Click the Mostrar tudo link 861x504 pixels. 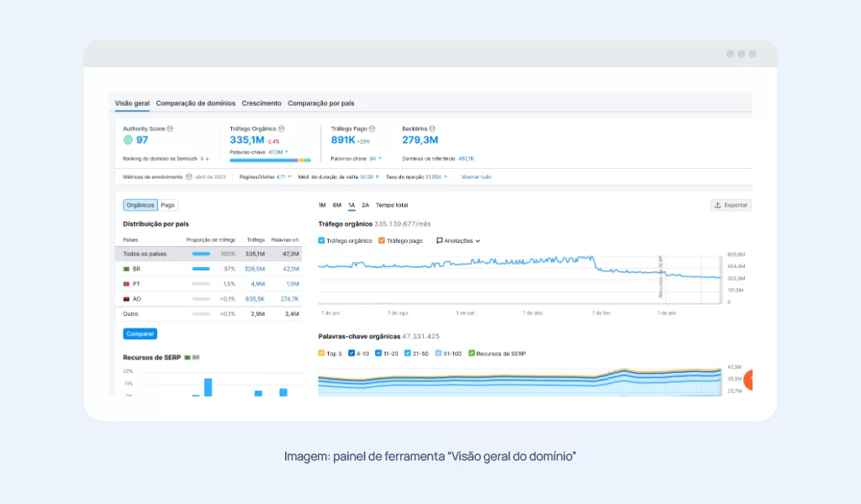(x=476, y=177)
